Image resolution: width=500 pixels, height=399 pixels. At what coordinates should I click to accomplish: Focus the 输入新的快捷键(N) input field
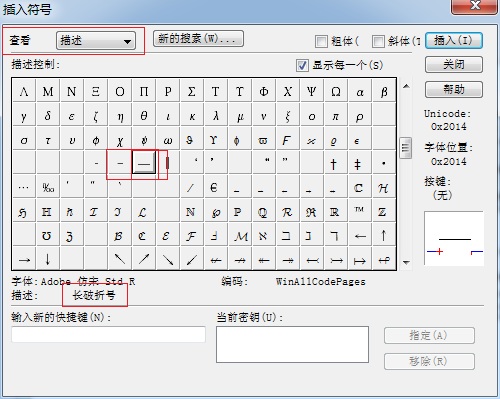click(108, 334)
